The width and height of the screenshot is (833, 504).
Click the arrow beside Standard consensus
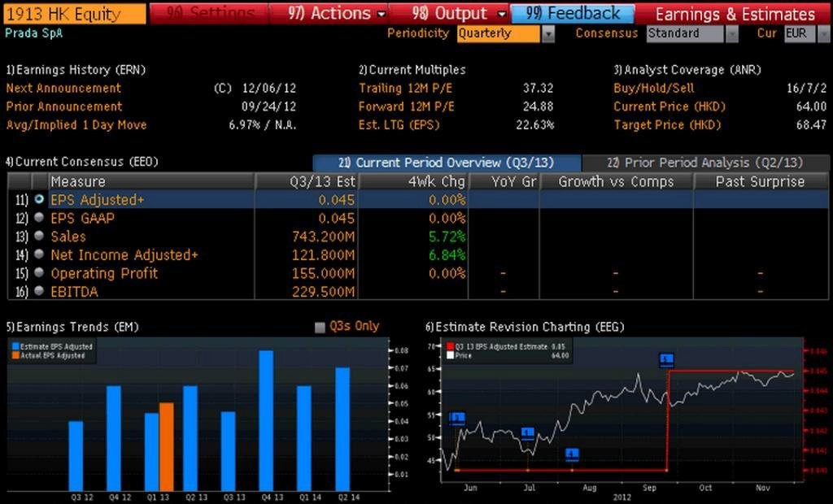pyautogui.click(x=732, y=34)
